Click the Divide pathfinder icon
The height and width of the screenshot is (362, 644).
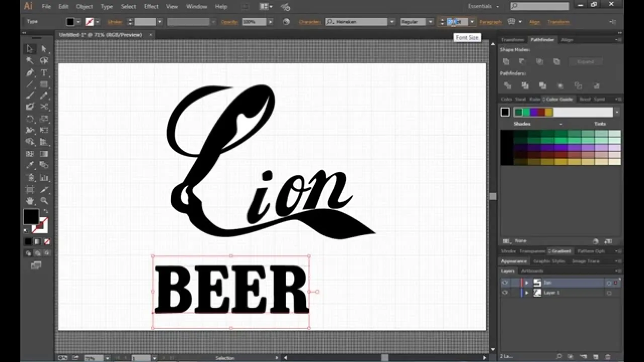click(508, 85)
